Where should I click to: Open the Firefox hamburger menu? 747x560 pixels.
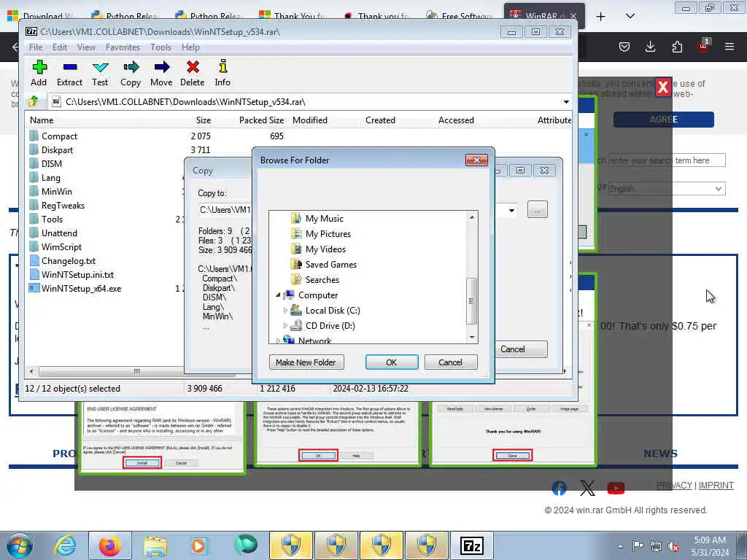729,46
